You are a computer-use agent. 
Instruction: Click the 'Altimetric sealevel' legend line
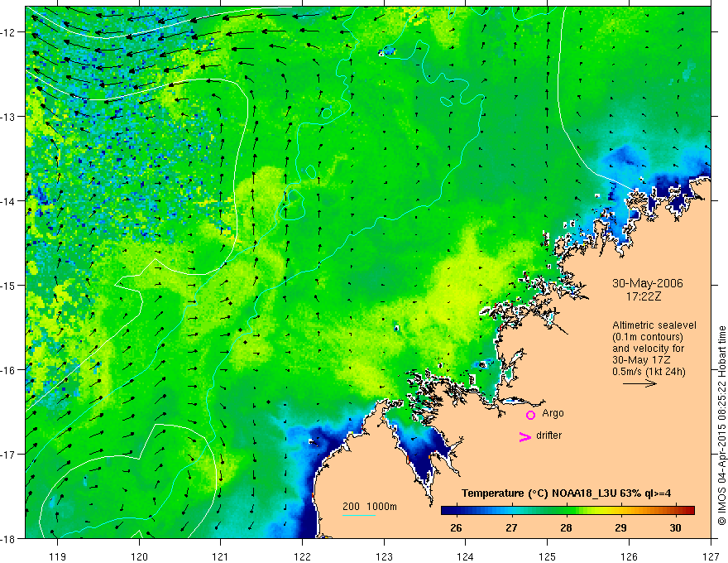coord(654,325)
